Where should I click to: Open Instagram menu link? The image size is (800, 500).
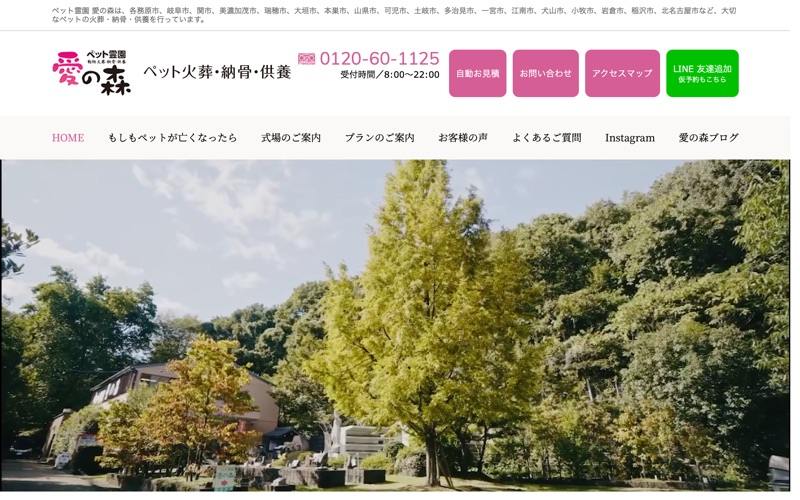click(630, 138)
